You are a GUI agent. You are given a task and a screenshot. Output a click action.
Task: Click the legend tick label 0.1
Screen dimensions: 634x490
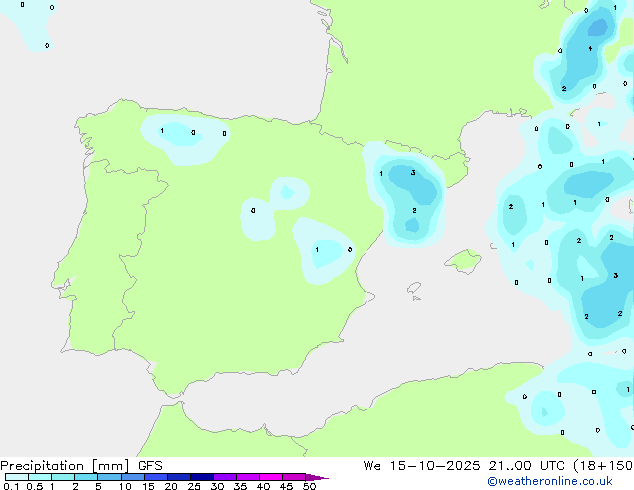pos(11,486)
